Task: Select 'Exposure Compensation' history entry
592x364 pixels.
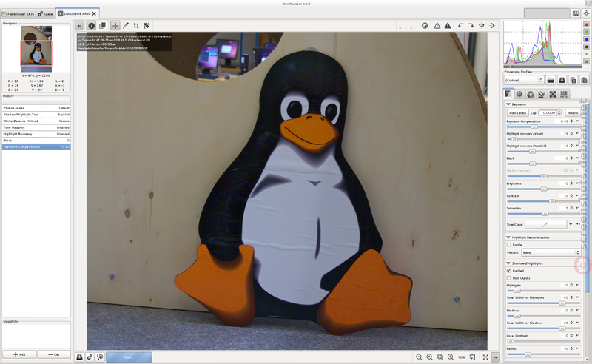Action: click(x=36, y=147)
